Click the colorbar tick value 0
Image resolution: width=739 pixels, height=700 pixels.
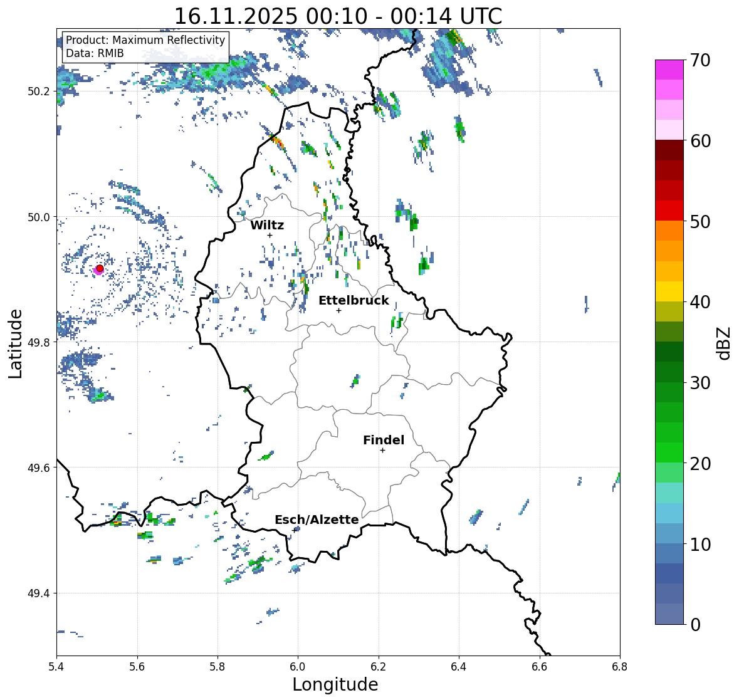696,625
